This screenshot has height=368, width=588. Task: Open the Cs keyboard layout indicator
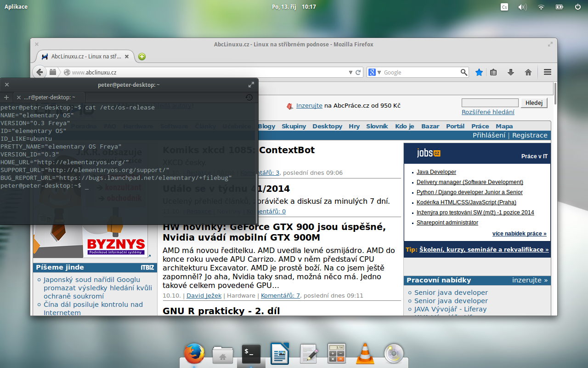[504, 7]
